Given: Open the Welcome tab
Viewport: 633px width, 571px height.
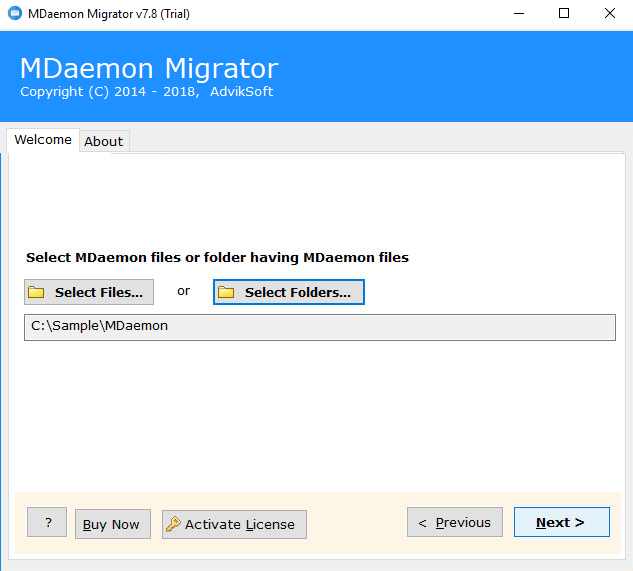Looking at the screenshot, I should pos(43,140).
